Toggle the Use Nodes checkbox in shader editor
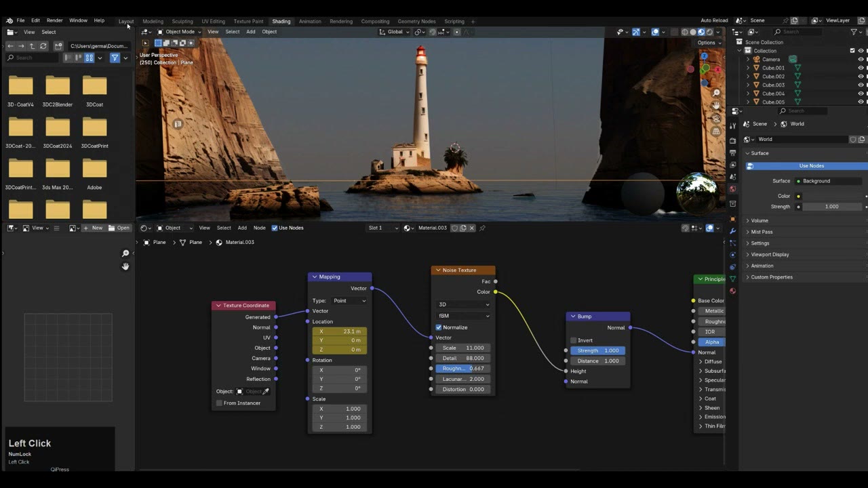Screen dimensions: 868x488 click(275, 228)
